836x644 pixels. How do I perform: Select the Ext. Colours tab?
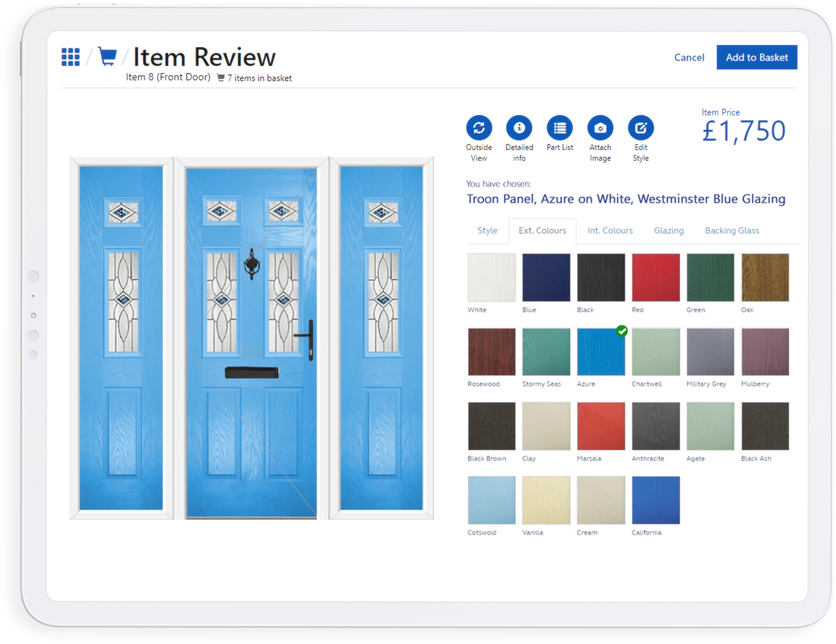tap(543, 231)
